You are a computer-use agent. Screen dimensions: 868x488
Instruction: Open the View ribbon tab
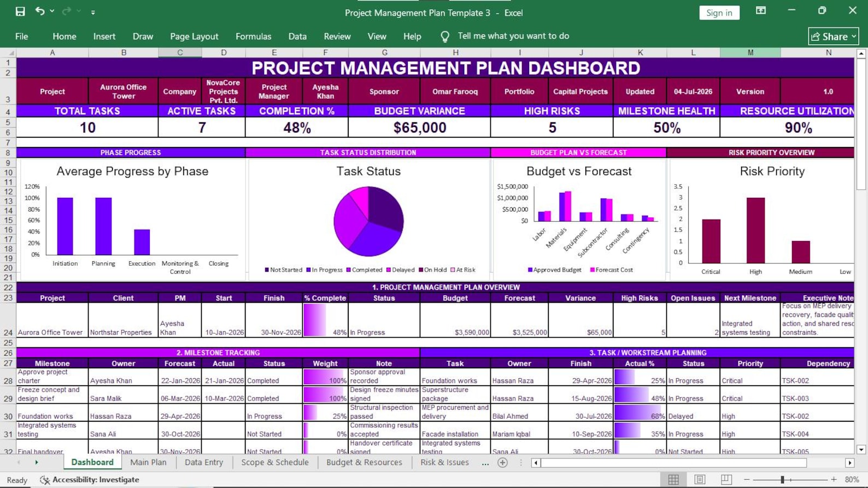377,36
